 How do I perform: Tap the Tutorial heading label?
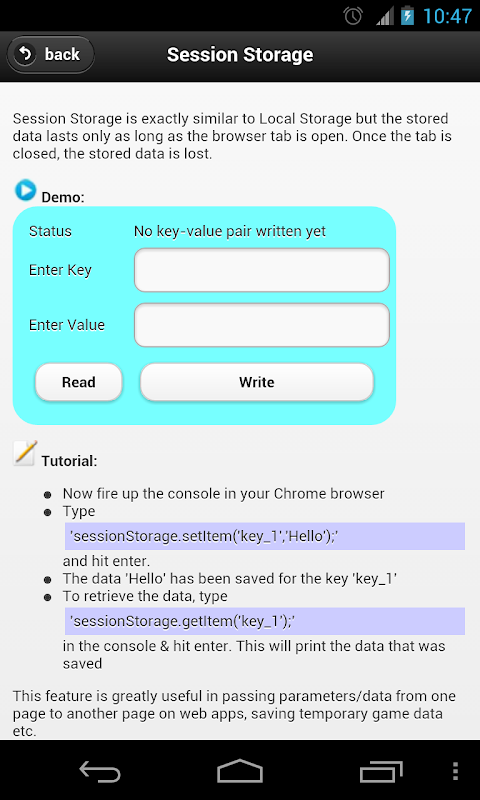coord(69,461)
